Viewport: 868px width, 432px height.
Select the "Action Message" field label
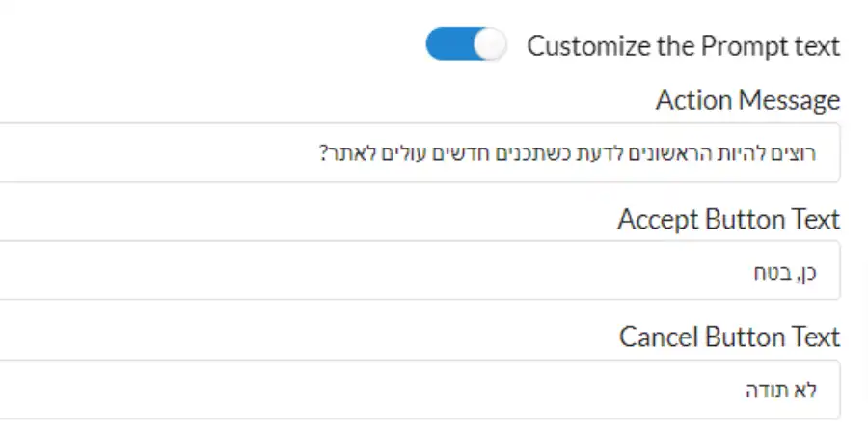pyautogui.click(x=747, y=100)
